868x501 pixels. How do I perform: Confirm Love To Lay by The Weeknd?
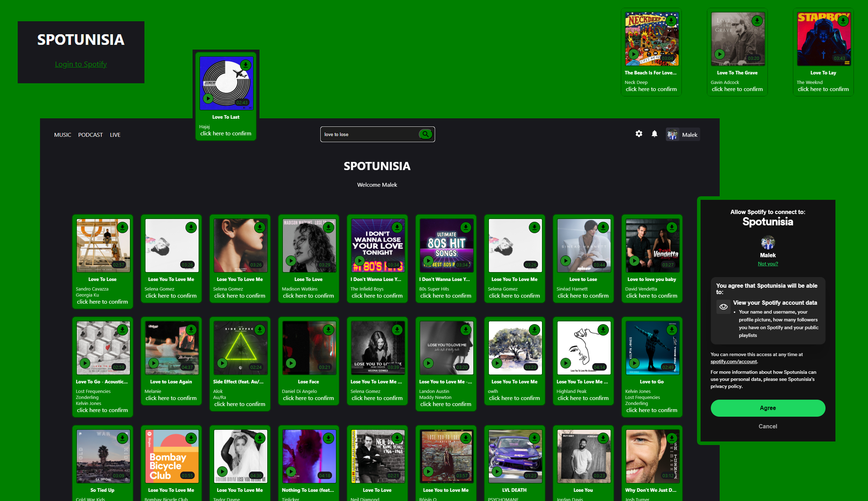click(x=823, y=89)
